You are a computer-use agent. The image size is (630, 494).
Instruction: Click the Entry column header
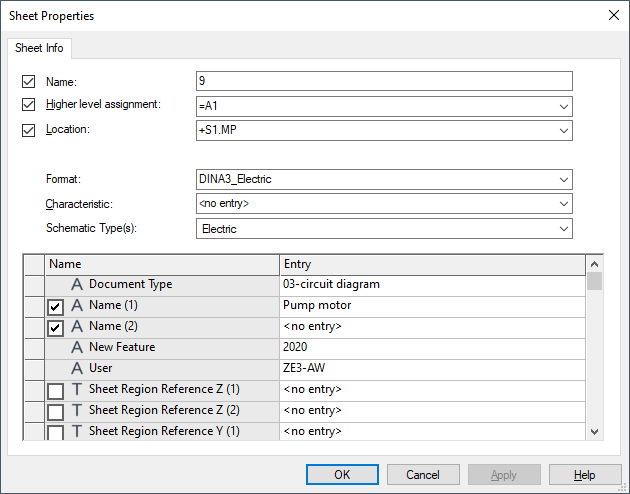point(433,265)
